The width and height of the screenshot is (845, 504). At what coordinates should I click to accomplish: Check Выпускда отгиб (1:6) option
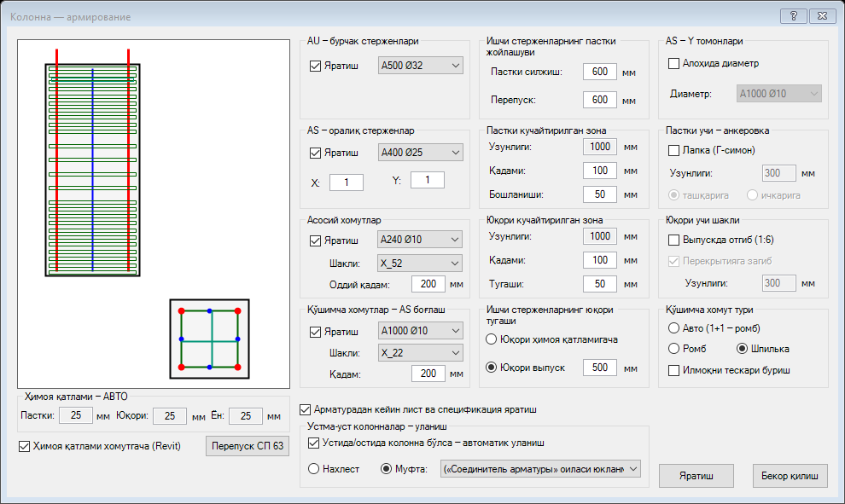(x=673, y=240)
